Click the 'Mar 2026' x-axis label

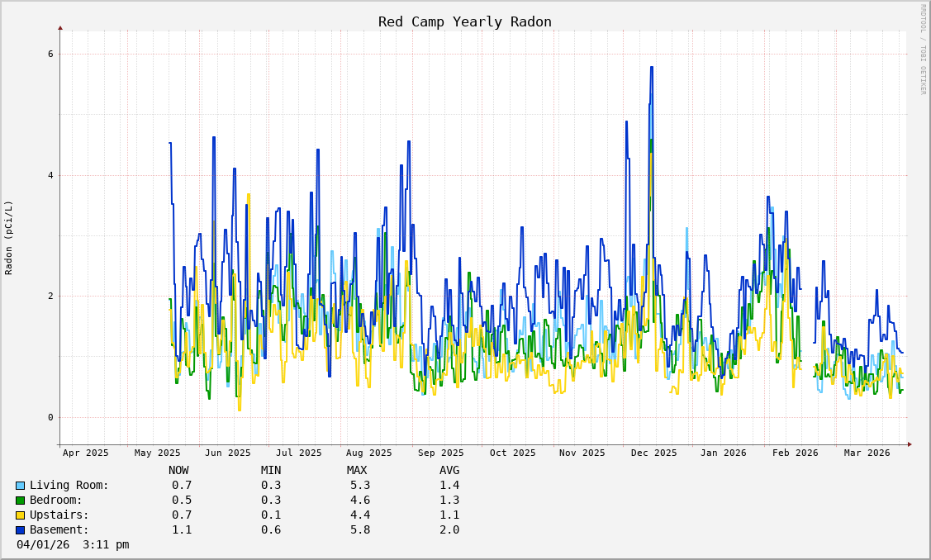(867, 453)
